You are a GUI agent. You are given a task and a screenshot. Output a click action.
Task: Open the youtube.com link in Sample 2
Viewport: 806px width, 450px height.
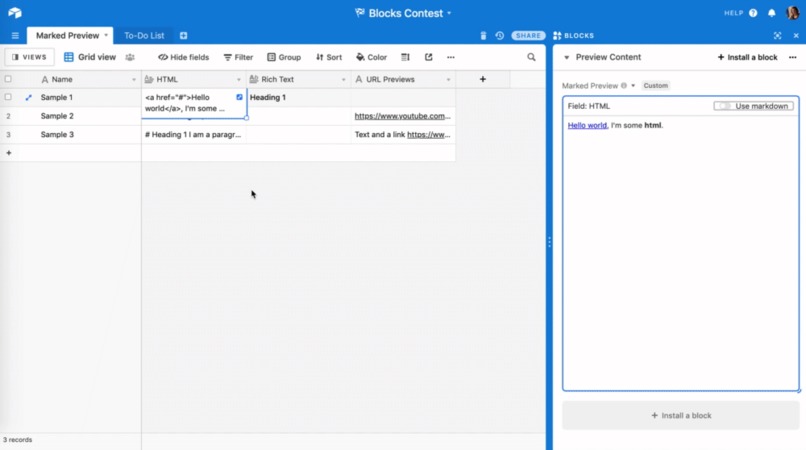coord(402,116)
